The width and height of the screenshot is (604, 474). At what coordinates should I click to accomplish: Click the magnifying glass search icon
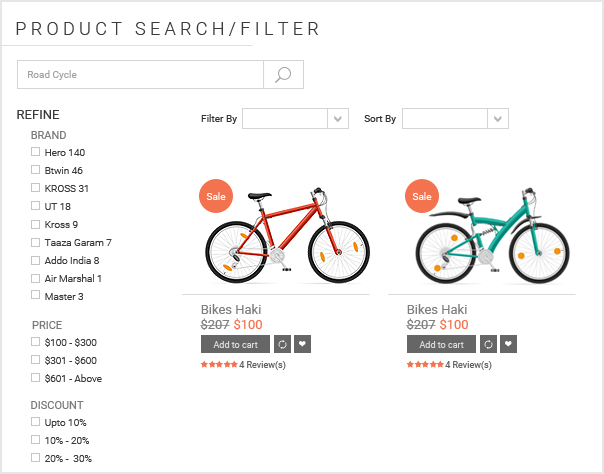pos(283,75)
